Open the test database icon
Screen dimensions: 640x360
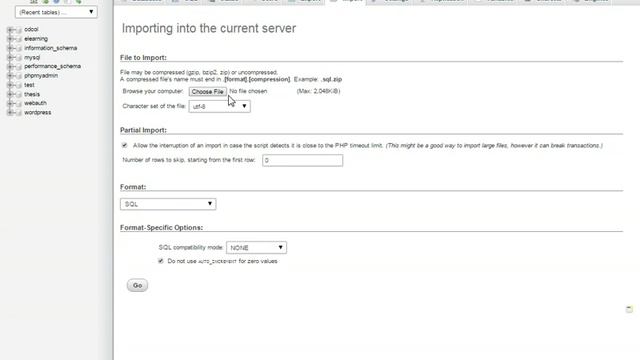18,85
